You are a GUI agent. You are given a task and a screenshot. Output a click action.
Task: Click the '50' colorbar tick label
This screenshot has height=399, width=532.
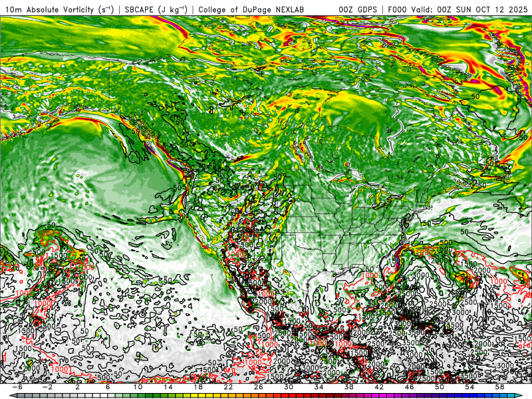(x=440, y=387)
